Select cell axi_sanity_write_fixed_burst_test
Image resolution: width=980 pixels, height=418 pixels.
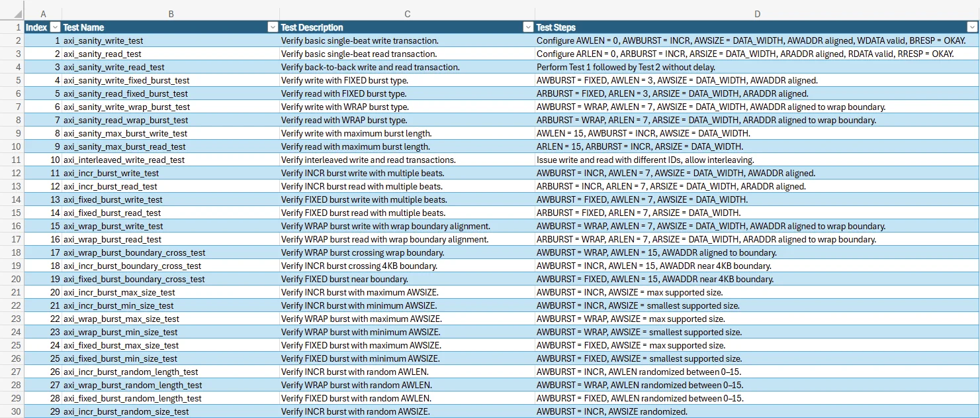click(171, 80)
